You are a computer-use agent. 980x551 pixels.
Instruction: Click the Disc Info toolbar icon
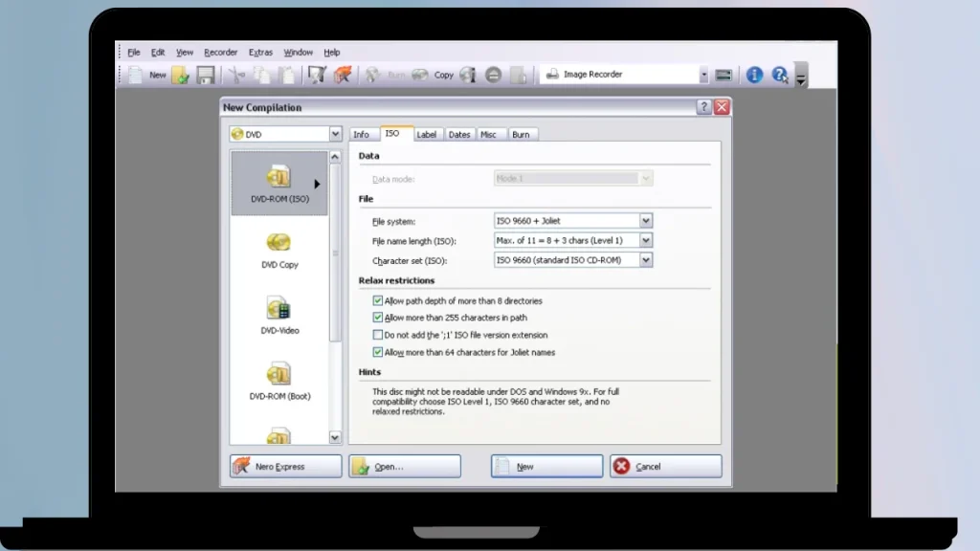[x=468, y=75]
